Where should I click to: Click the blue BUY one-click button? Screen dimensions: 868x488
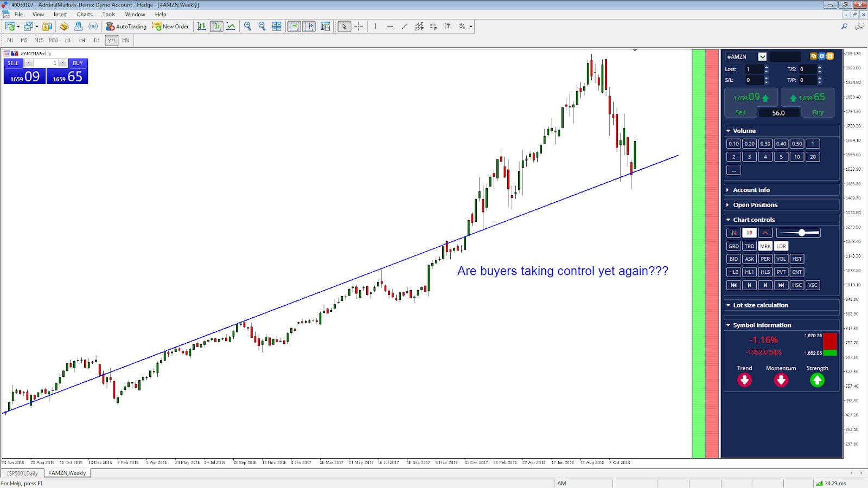78,63
